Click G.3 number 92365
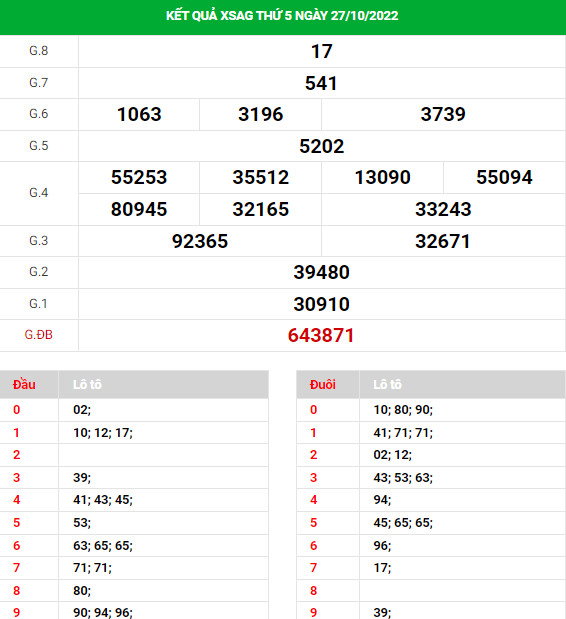 200,241
